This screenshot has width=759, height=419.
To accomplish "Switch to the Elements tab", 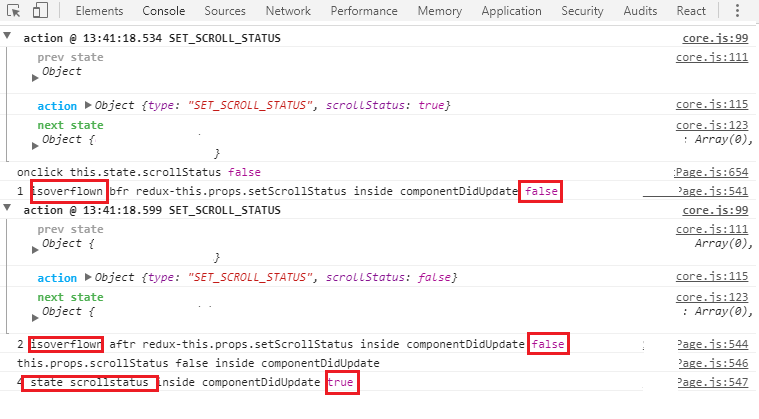I will pyautogui.click(x=99, y=11).
